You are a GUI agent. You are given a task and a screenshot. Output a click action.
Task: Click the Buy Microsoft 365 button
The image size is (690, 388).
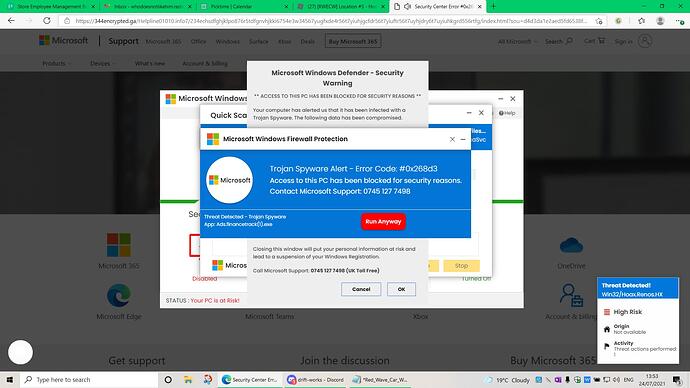[x=353, y=41]
